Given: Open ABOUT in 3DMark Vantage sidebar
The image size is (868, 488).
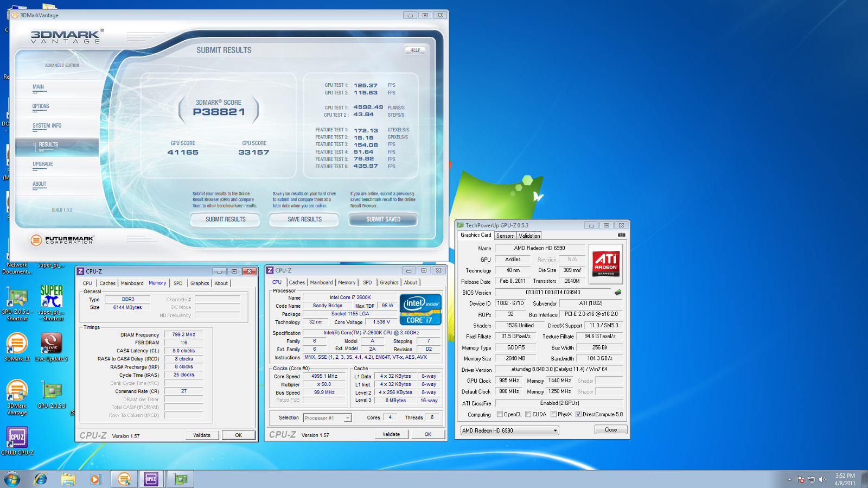Looking at the screenshot, I should tap(40, 184).
